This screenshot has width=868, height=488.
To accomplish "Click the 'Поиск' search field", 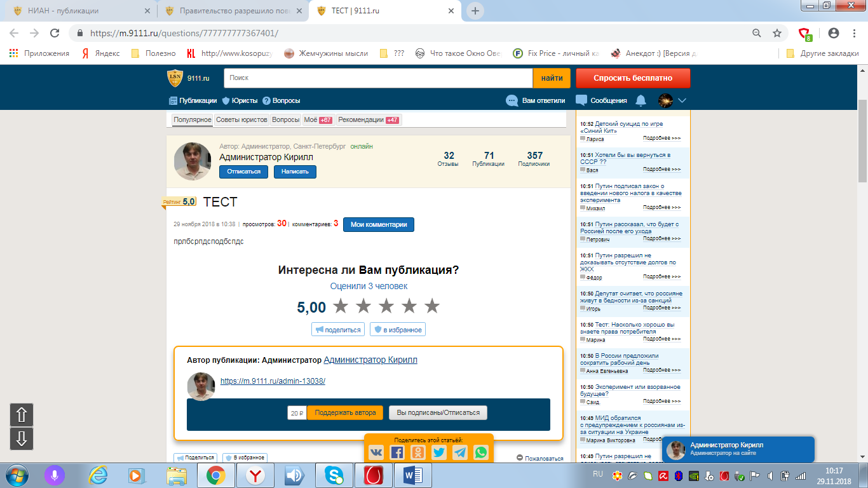I will pyautogui.click(x=378, y=78).
